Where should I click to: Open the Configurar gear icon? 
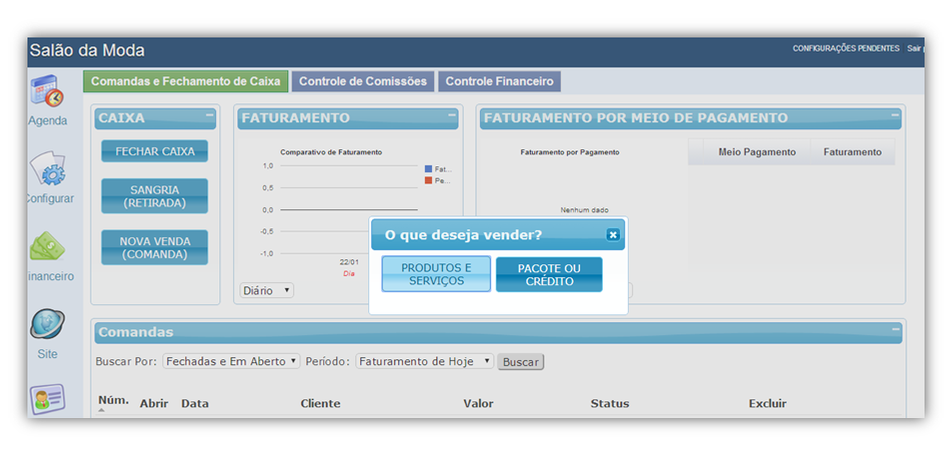[47, 168]
